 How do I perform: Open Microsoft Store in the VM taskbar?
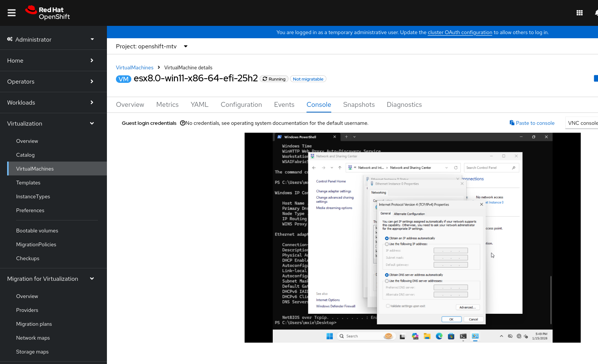coord(451,336)
